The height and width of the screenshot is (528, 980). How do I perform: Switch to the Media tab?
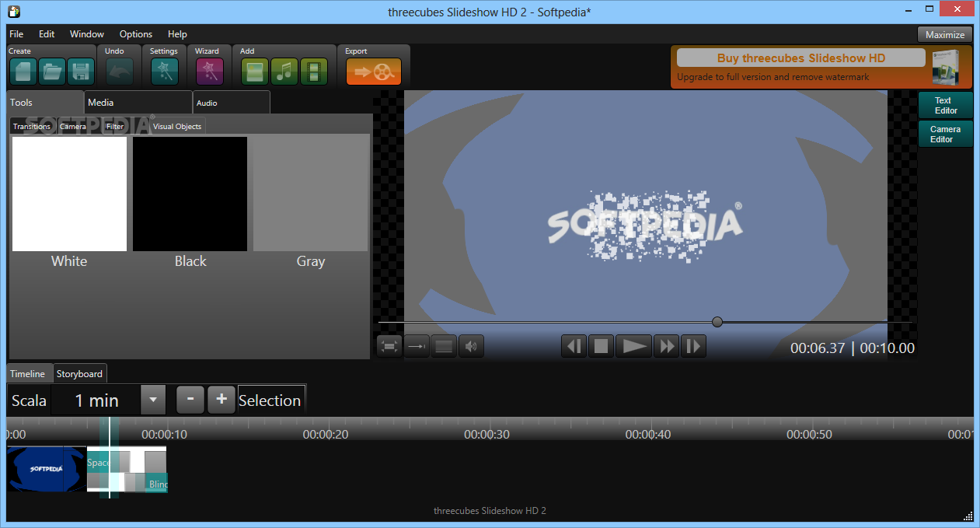(x=138, y=103)
